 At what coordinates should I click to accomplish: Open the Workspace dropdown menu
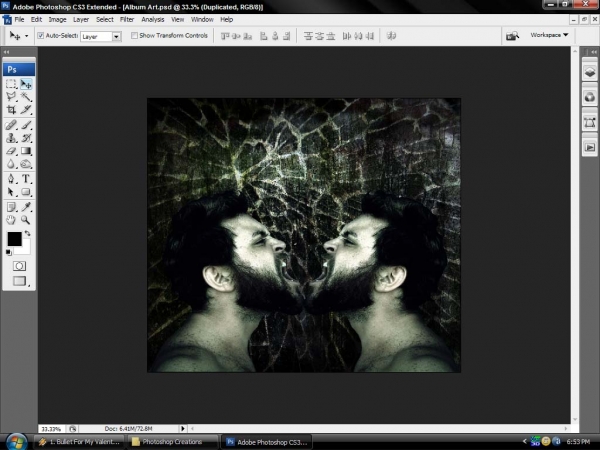[x=549, y=35]
